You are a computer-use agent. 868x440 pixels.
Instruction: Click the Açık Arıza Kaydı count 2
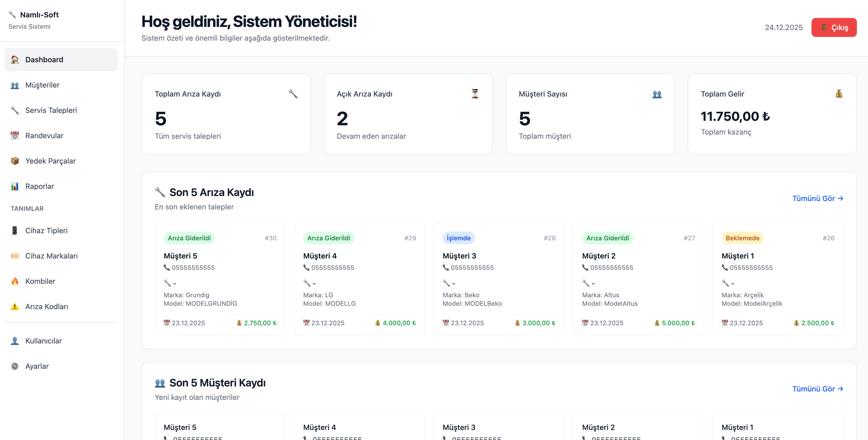(342, 119)
